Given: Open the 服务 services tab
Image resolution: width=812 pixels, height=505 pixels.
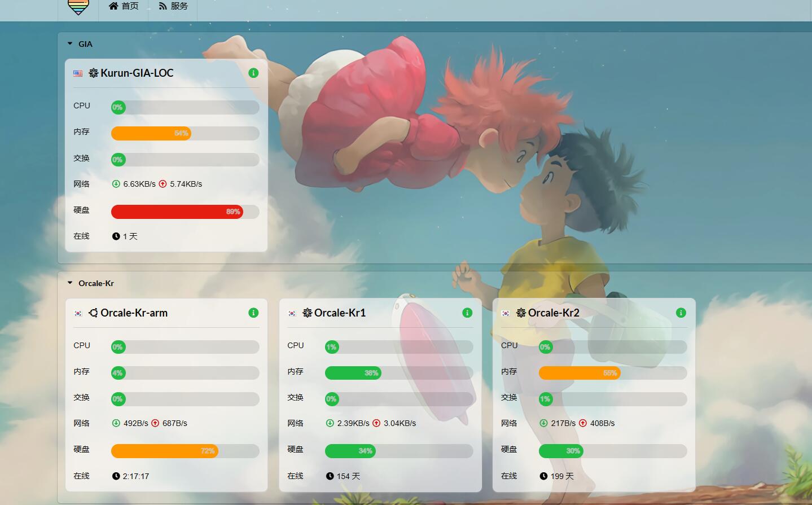Looking at the screenshot, I should click(x=173, y=6).
